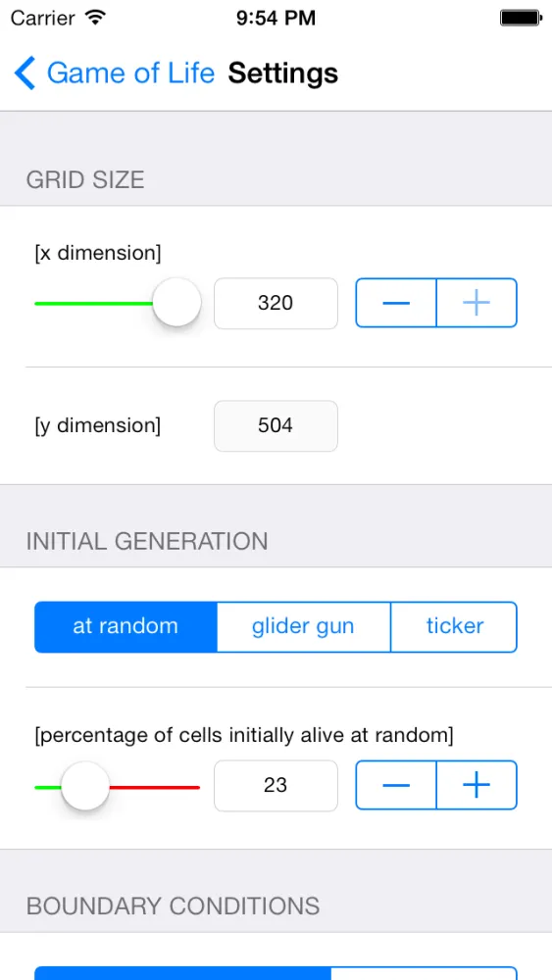Click the x dimension slider knob
Screen dimensions: 552x980
177,303
